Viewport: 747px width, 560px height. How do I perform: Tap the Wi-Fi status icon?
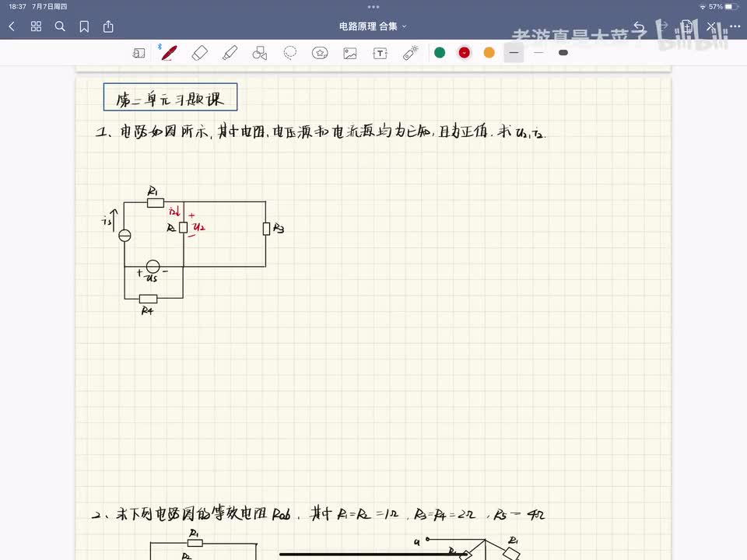(703, 7)
